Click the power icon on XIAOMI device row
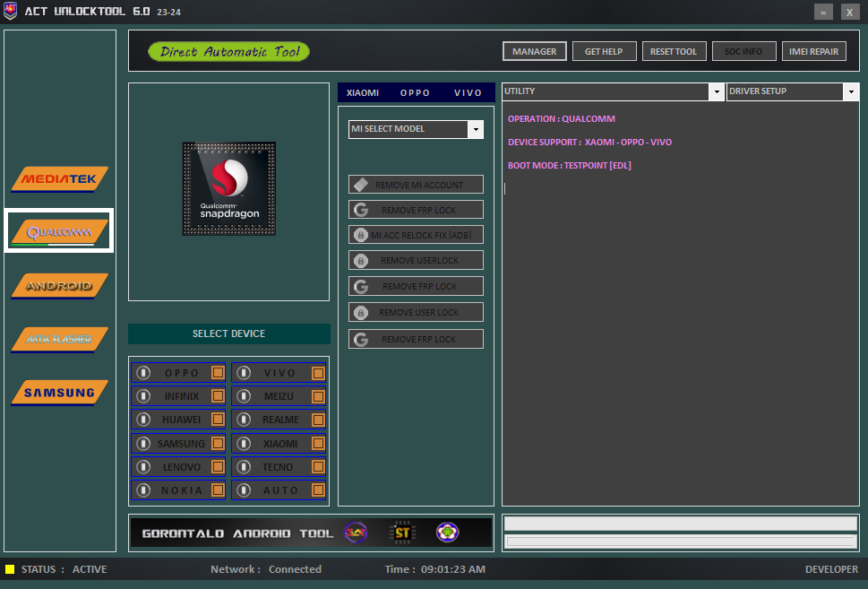868x589 pixels. [244, 443]
